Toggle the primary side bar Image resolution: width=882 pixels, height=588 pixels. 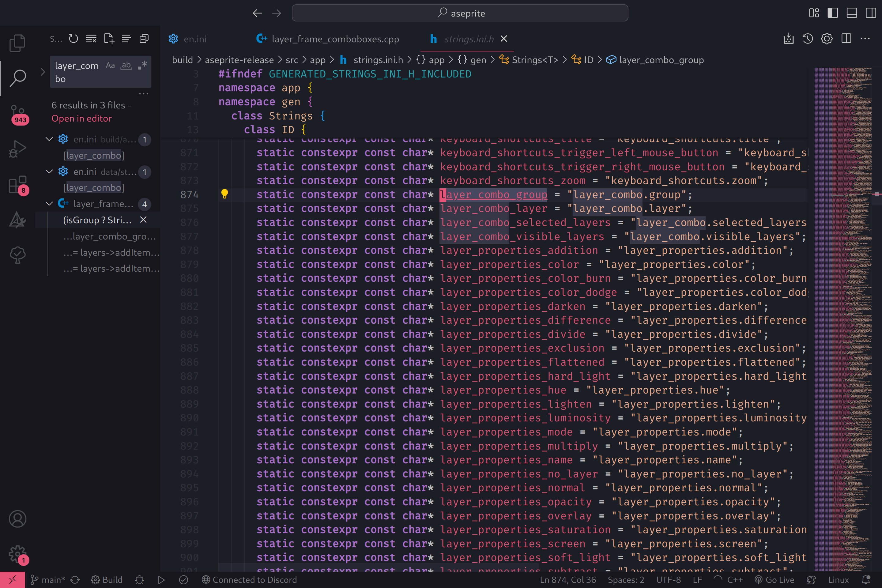(833, 13)
